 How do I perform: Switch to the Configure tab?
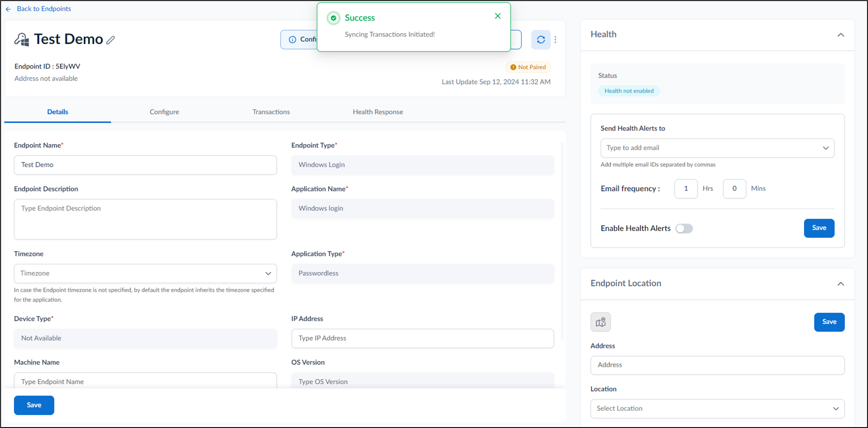(164, 112)
